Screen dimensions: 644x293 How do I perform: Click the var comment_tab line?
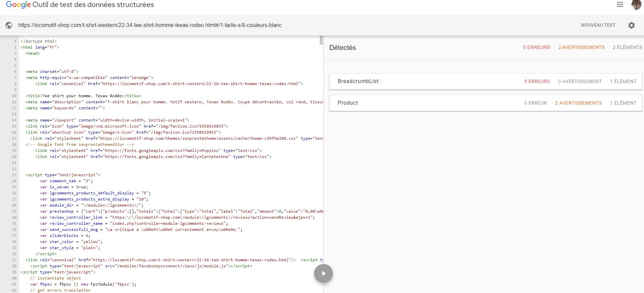(x=66, y=181)
